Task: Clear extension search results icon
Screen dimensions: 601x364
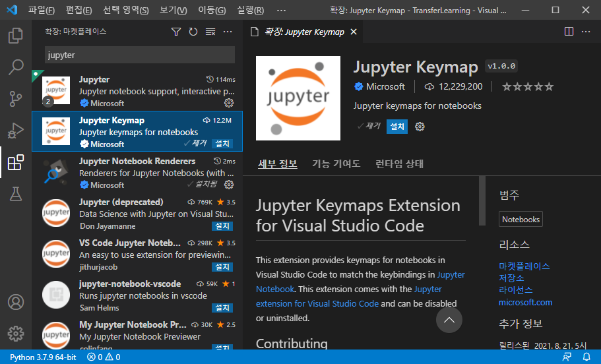Action: pos(210,32)
